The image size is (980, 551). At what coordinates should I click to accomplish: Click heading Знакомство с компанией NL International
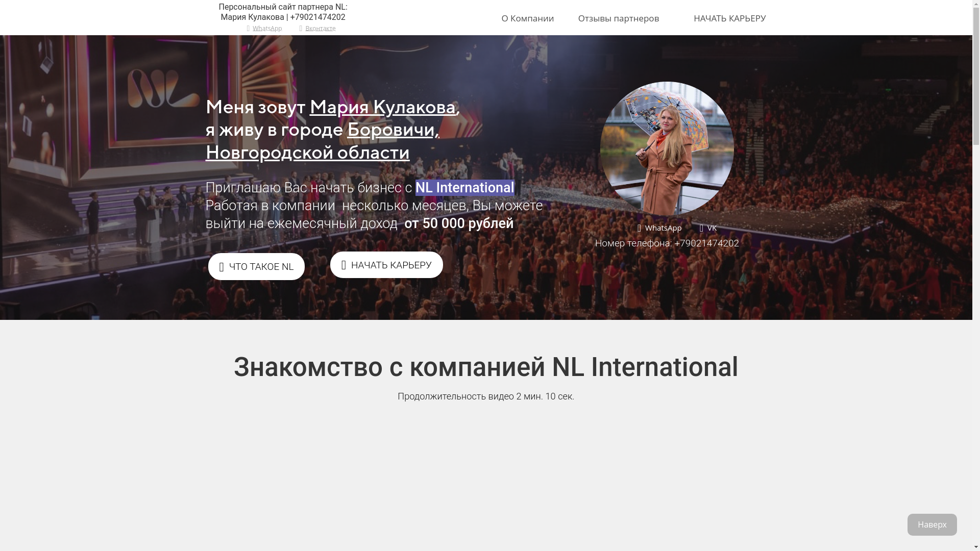tap(486, 367)
